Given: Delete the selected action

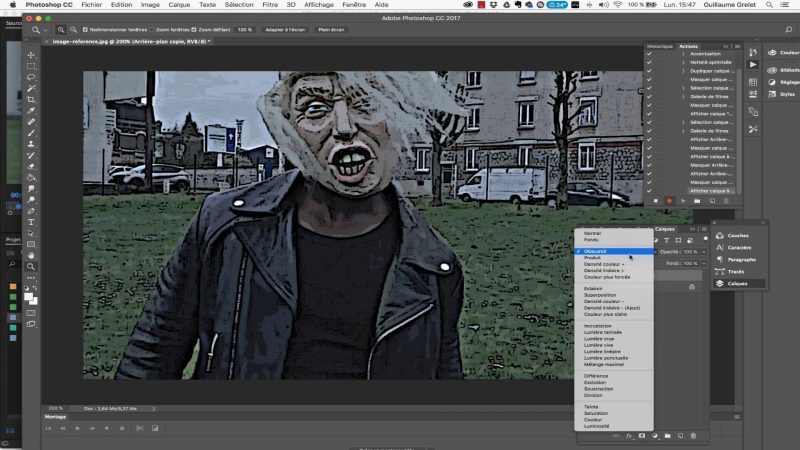Looking at the screenshot, I should click(727, 201).
